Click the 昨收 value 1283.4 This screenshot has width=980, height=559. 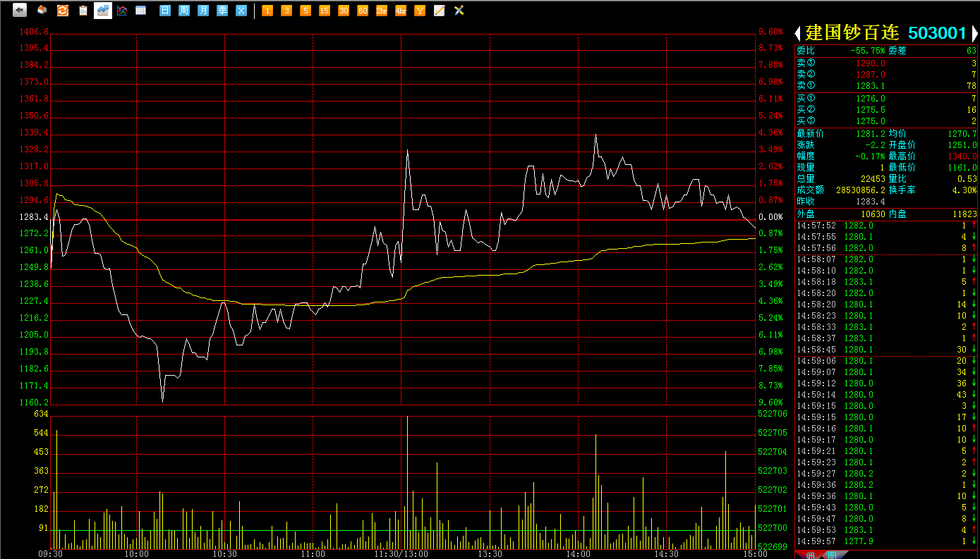(870, 202)
